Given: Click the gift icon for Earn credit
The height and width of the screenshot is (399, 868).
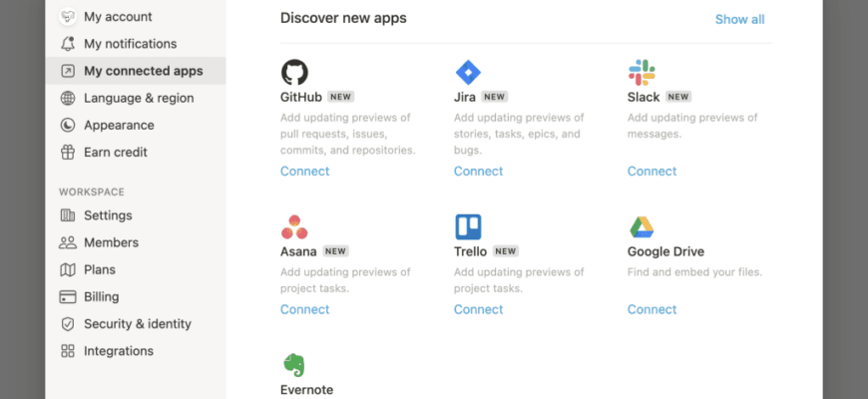Looking at the screenshot, I should pyautogui.click(x=68, y=153).
